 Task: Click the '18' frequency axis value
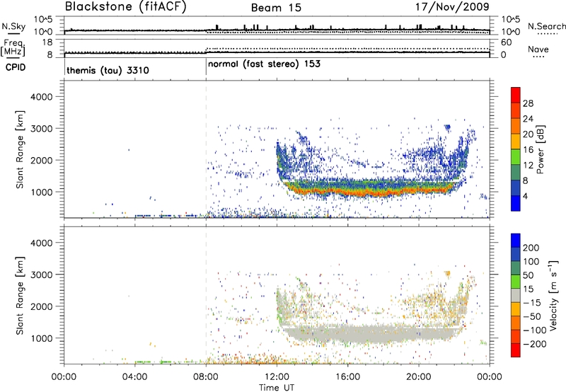47,42
